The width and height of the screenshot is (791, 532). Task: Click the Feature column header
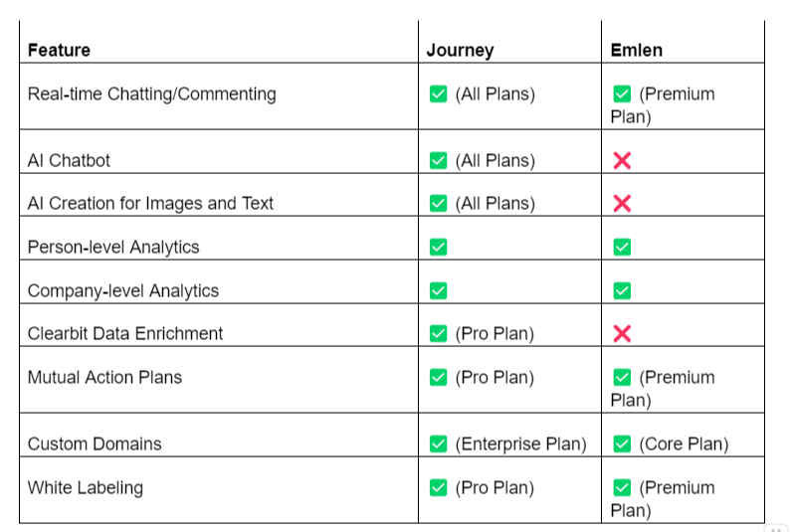59,50
